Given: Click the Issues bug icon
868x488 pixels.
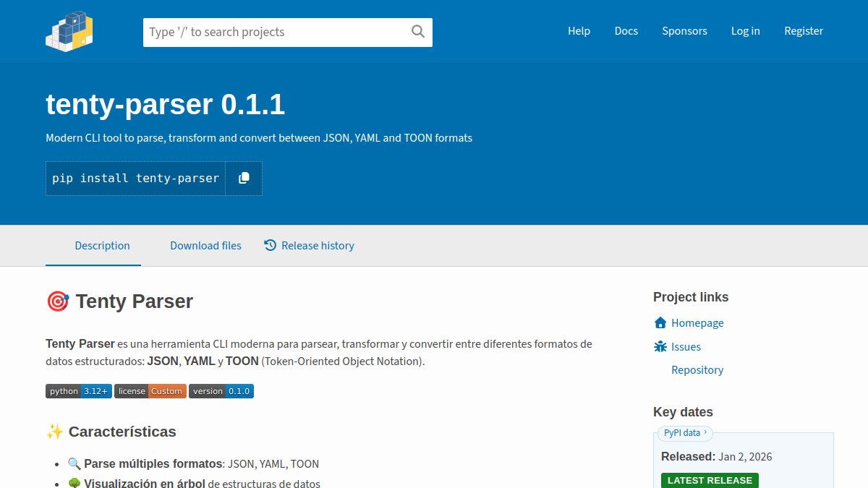Looking at the screenshot, I should (x=660, y=346).
